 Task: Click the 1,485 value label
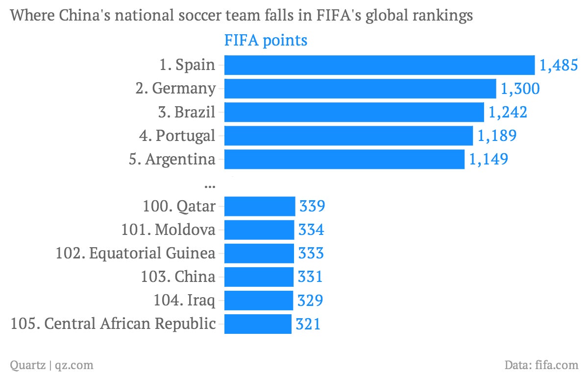pyautogui.click(x=559, y=65)
